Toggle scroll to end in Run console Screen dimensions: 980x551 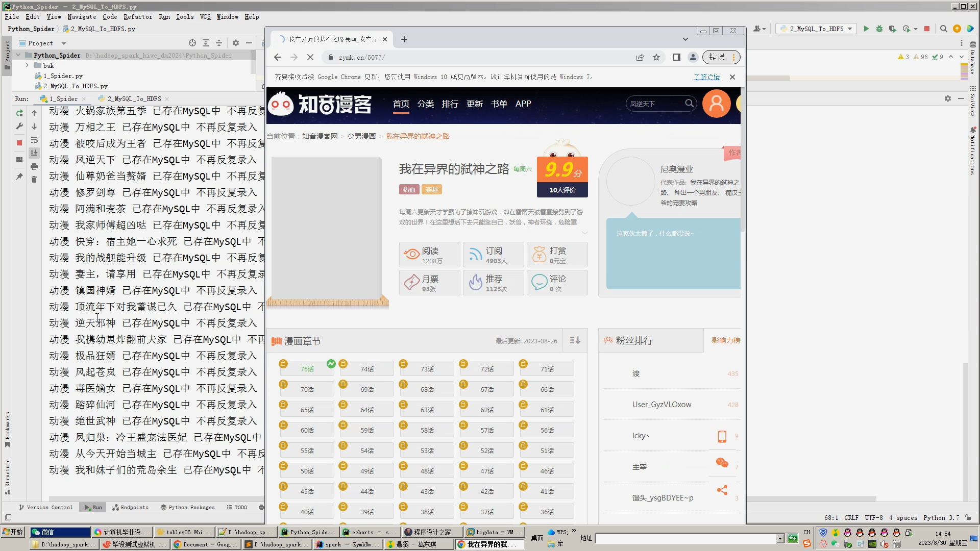(34, 153)
